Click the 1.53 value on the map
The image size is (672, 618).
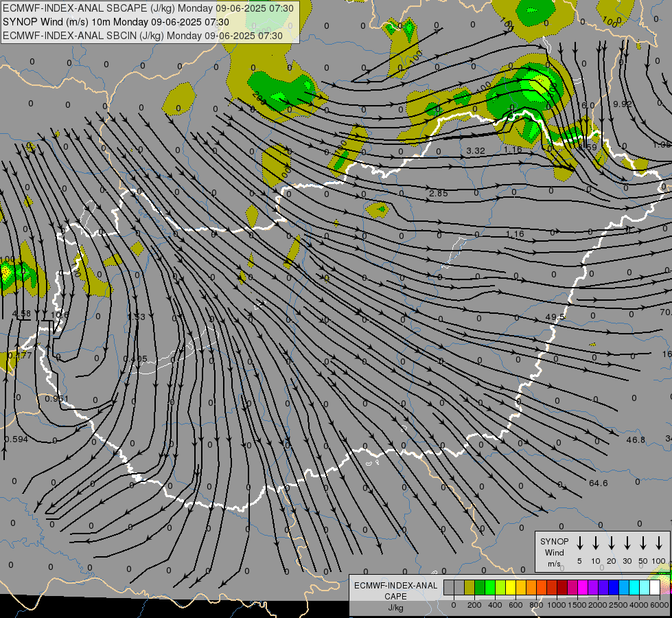pos(137,317)
